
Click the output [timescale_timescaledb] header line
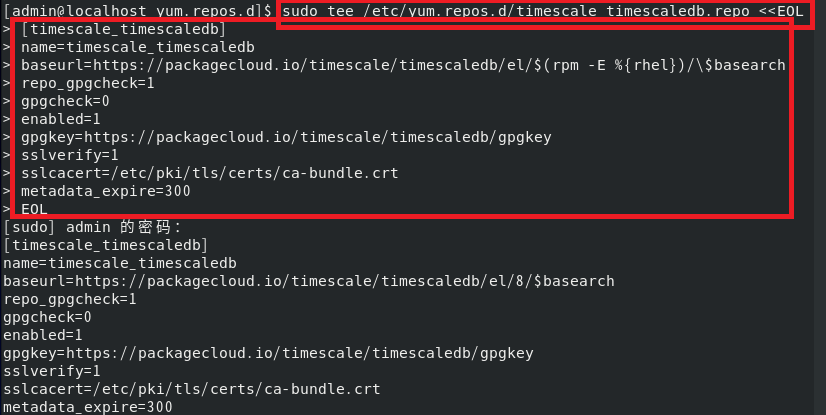click(x=105, y=245)
